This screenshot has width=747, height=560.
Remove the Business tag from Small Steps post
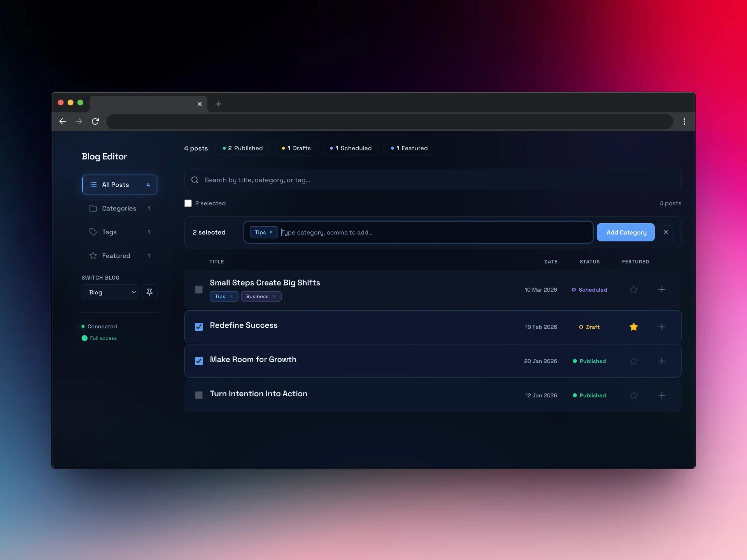click(274, 296)
